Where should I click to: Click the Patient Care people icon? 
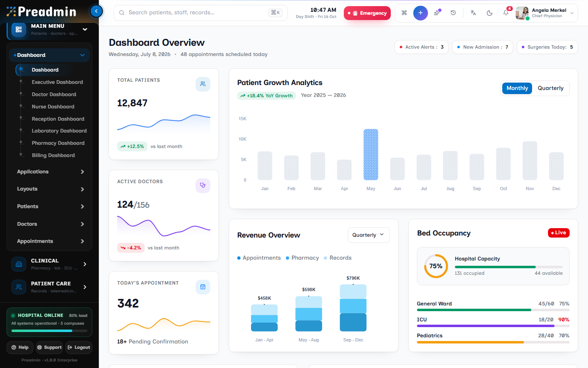[19, 287]
